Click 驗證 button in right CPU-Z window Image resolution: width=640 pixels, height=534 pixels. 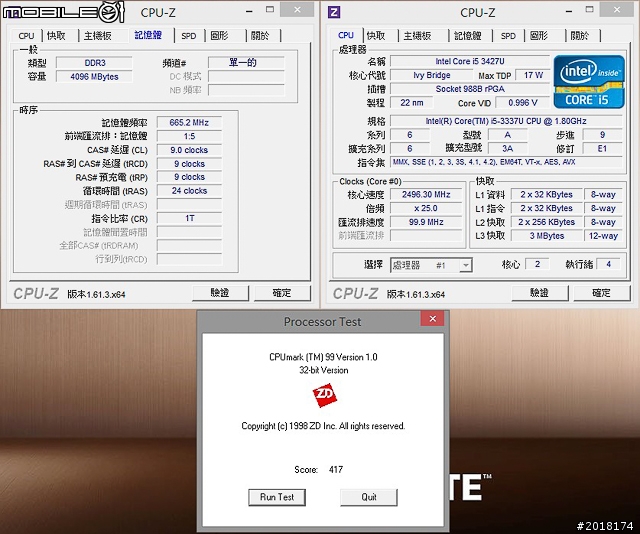pos(540,293)
